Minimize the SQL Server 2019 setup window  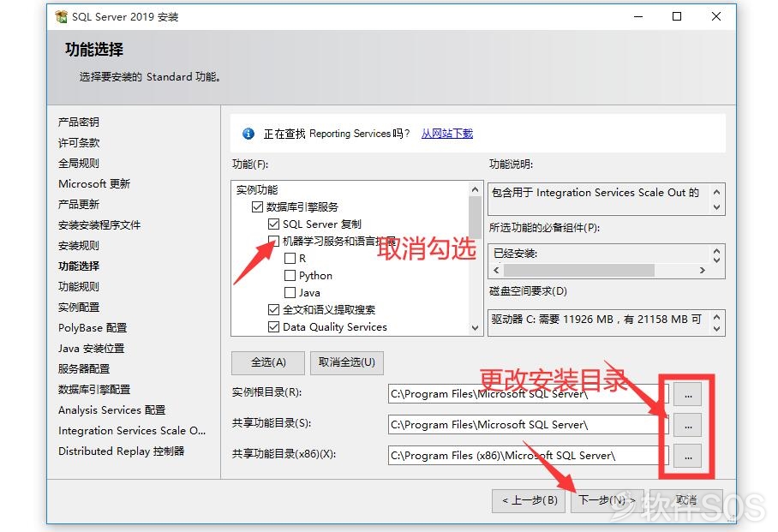pos(638,16)
